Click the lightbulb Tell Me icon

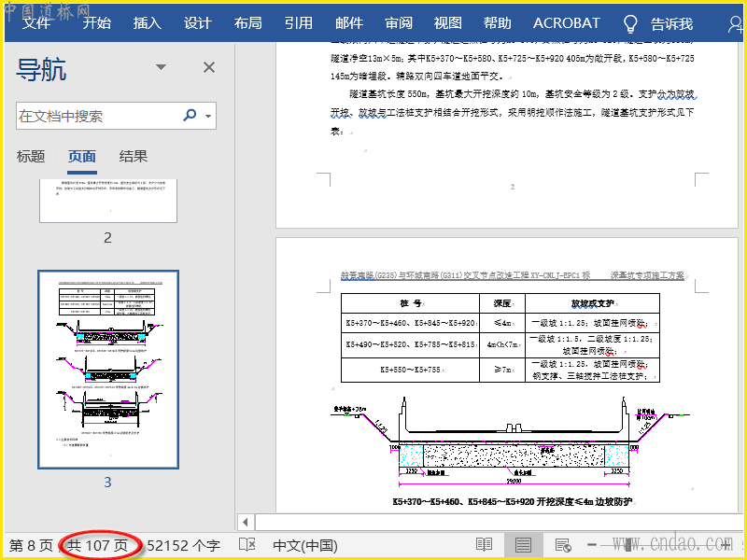[x=630, y=22]
